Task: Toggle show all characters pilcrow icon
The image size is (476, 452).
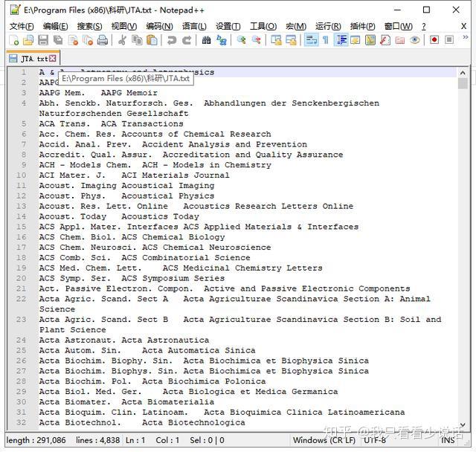Action: pyautogui.click(x=326, y=40)
